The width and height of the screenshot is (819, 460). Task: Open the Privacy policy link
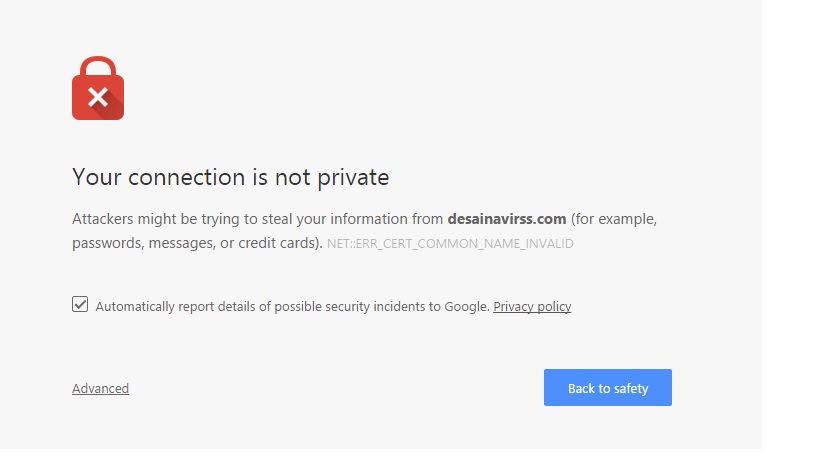point(532,307)
